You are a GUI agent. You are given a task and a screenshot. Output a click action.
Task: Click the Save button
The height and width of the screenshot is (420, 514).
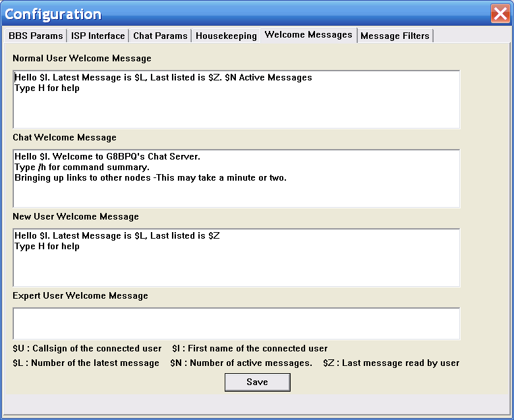tap(257, 382)
